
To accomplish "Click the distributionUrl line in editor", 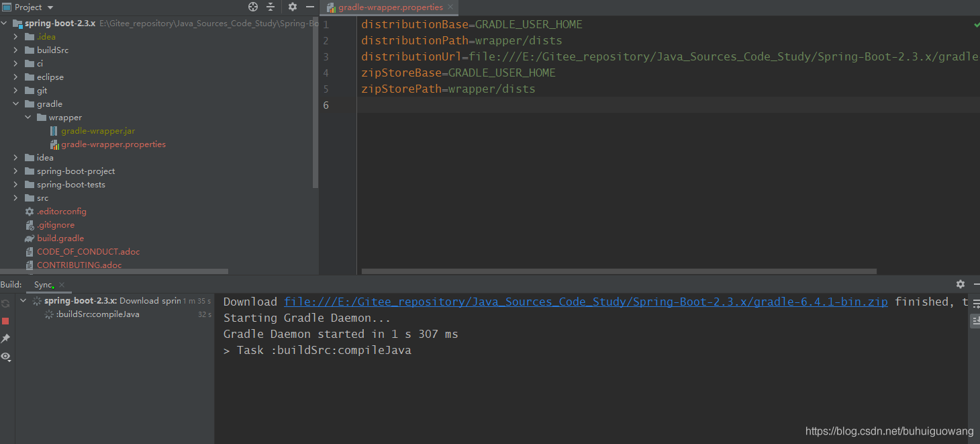I will tap(669, 56).
